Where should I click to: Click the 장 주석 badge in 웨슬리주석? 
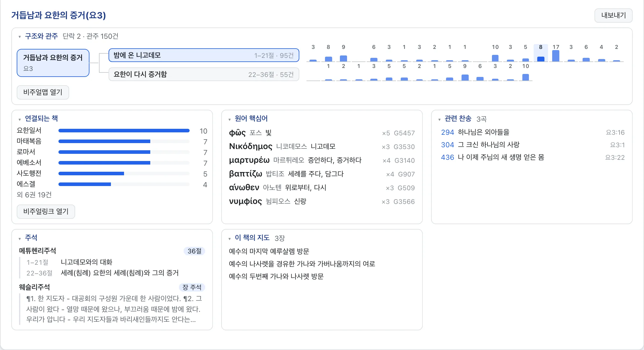pos(192,287)
